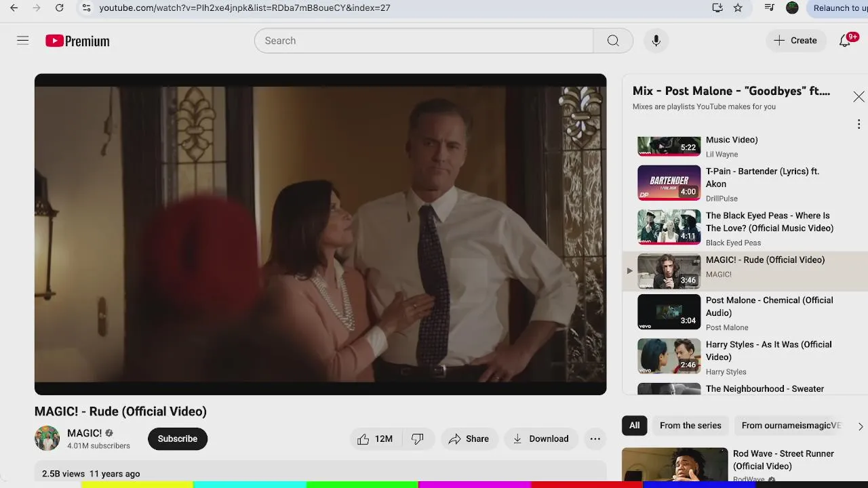Play Black Eyed Peas - Where Is The Love?
The height and width of the screenshot is (488, 868).
[770, 222]
